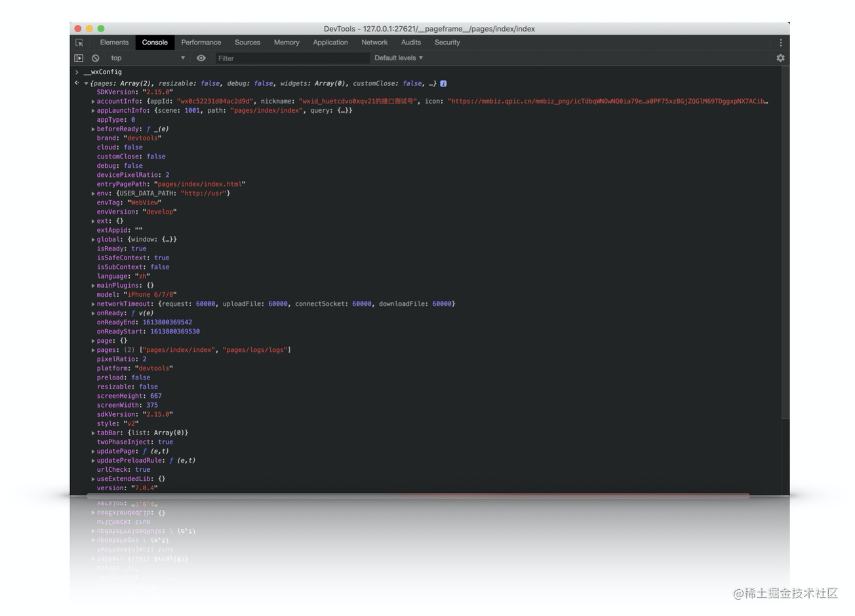Screen dimensions: 855x616
Task: Switch to the Network tab
Action: (374, 43)
